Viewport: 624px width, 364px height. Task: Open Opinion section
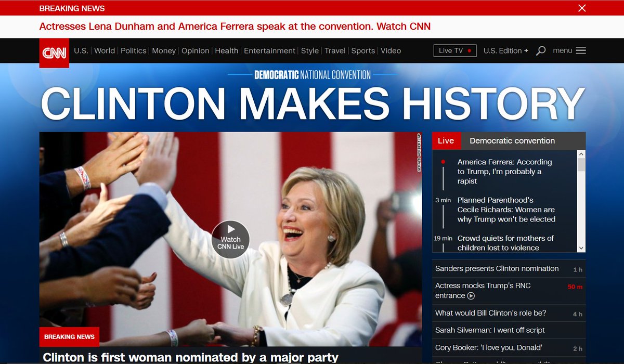coord(196,50)
